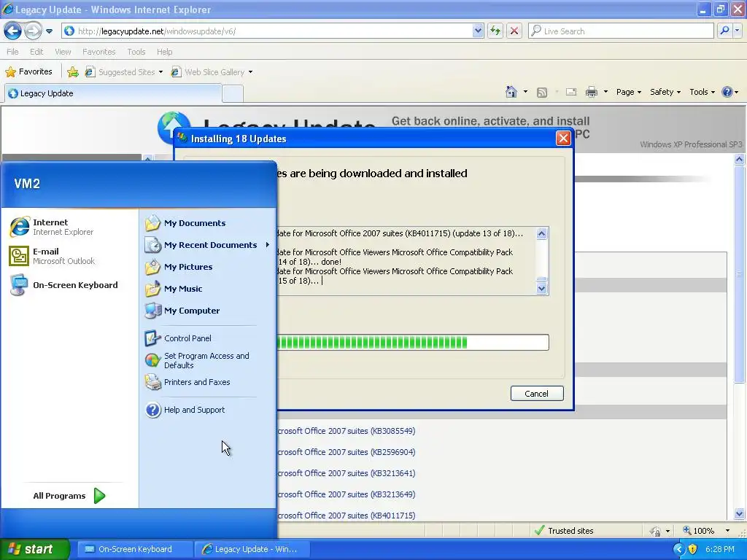Click the browser Back button
Screen dimensions: 747x560
[x=13, y=31]
